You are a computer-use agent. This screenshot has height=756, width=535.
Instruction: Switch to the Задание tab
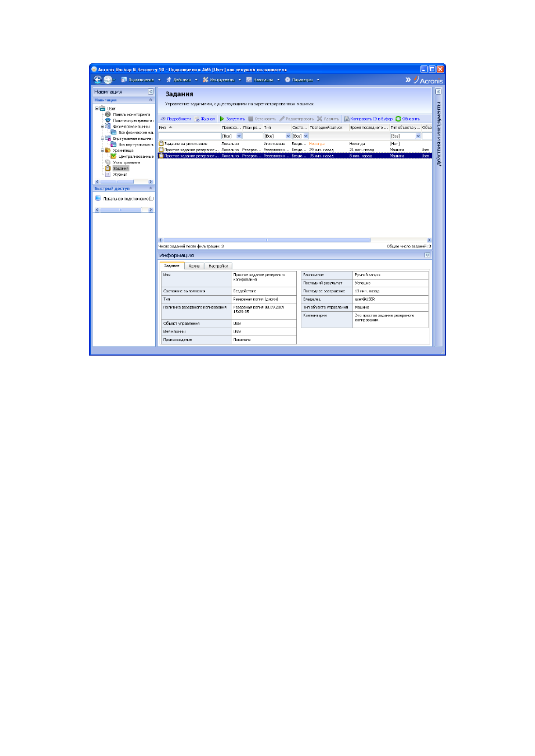click(172, 265)
